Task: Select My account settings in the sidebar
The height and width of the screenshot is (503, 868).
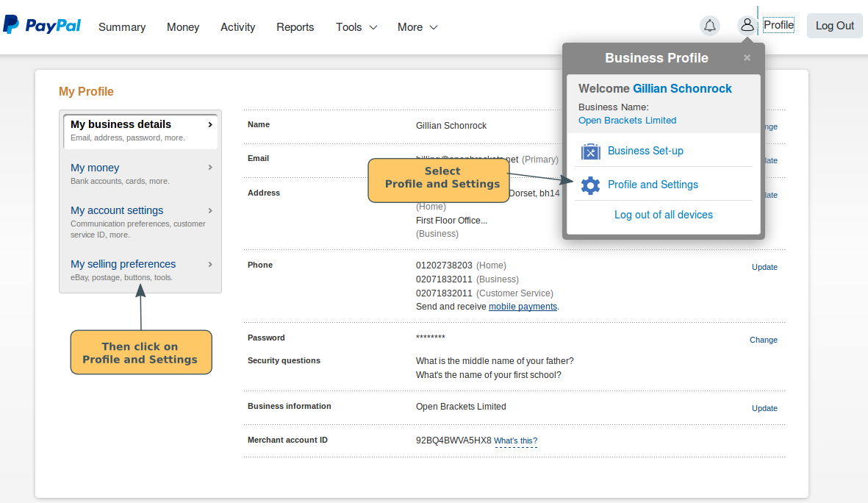Action: pos(116,210)
